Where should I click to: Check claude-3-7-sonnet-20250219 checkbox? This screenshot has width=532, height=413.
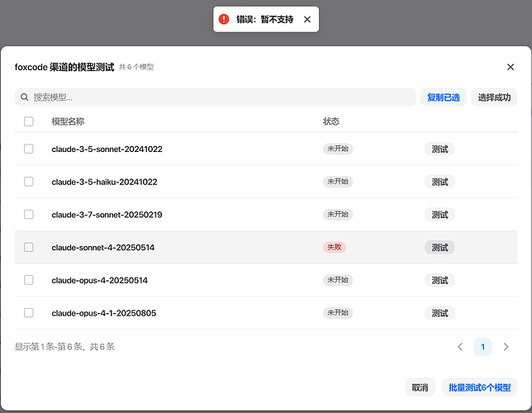pyautogui.click(x=28, y=215)
